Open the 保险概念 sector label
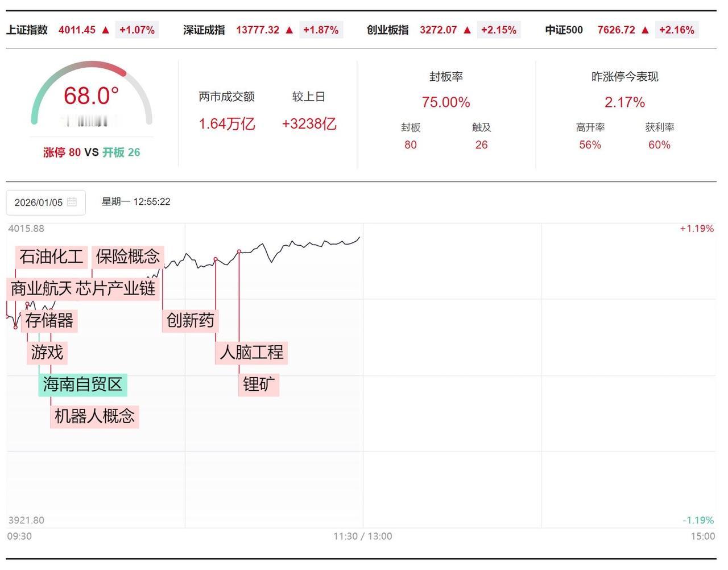 tap(129, 257)
